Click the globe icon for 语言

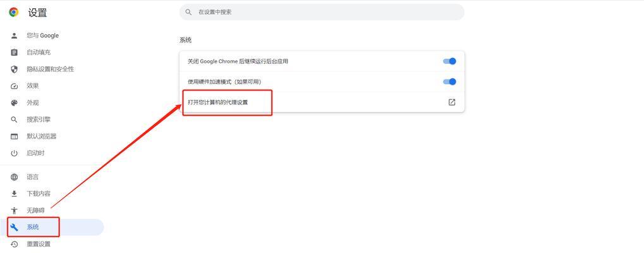point(15,177)
